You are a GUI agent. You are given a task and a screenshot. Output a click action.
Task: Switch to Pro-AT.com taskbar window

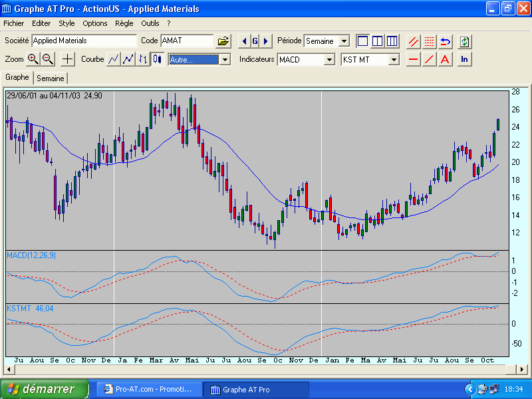tap(149, 389)
